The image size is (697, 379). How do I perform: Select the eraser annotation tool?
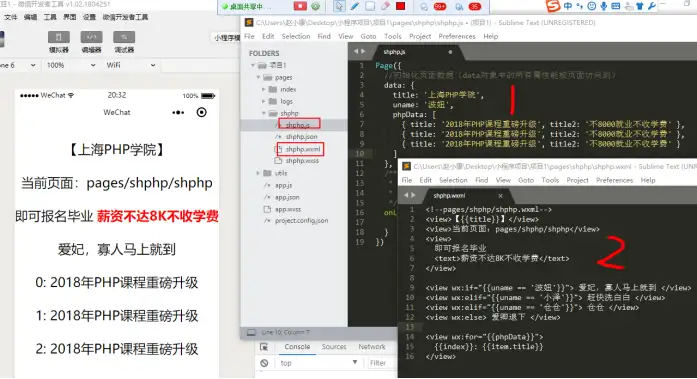coord(385,6)
